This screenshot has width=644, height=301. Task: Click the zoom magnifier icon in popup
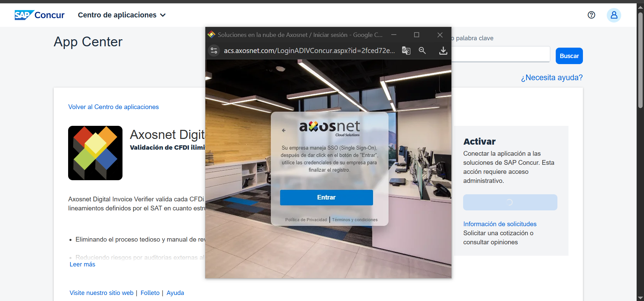click(x=422, y=51)
